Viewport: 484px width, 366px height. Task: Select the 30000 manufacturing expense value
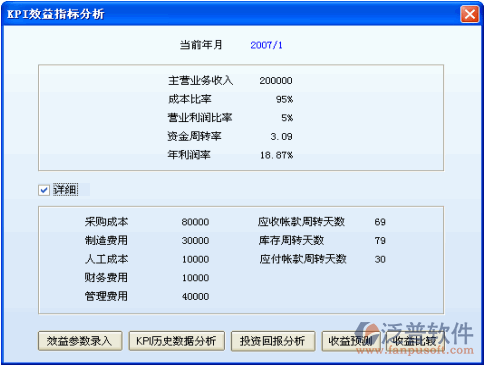click(195, 241)
